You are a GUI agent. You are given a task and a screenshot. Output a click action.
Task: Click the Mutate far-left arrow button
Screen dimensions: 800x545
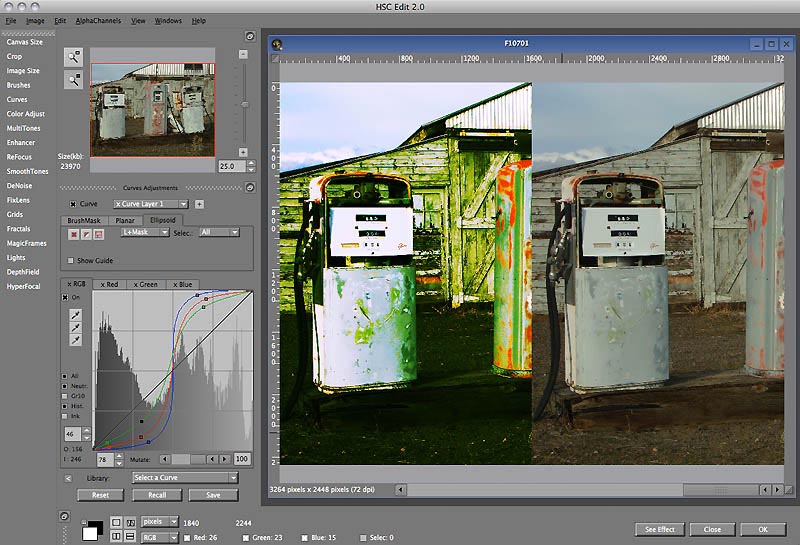pyautogui.click(x=164, y=459)
